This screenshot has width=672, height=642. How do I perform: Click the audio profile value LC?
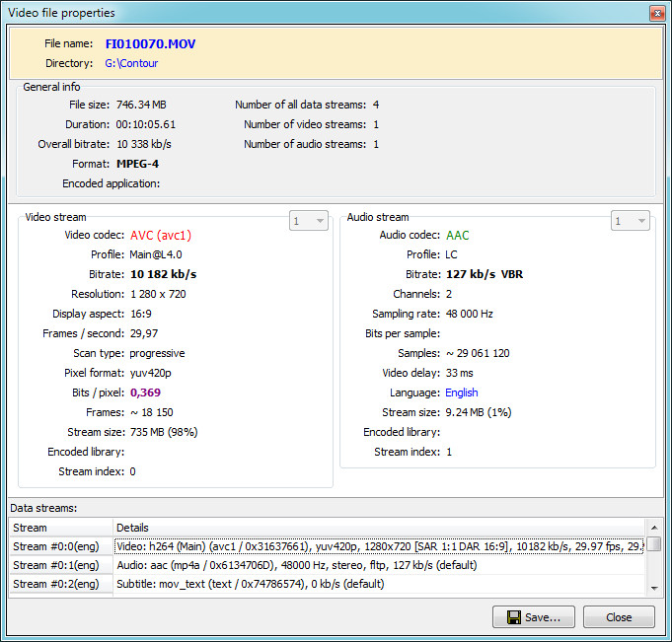coord(451,254)
